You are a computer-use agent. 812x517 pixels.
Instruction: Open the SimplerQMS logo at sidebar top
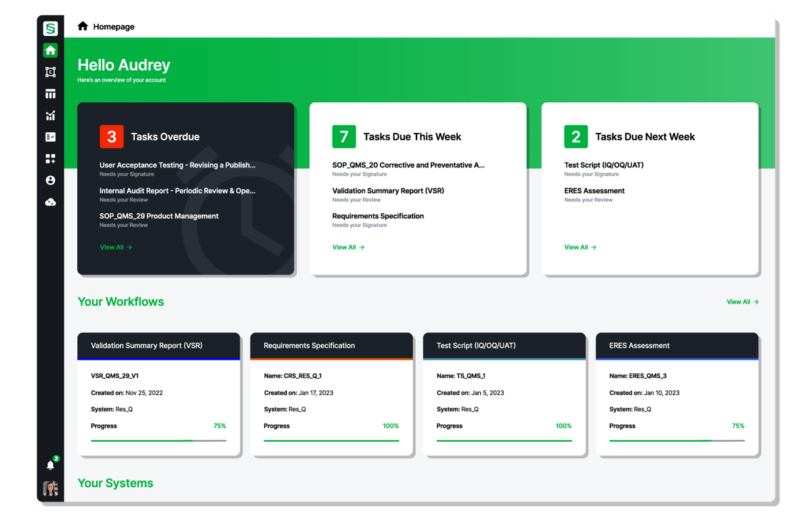click(50, 28)
